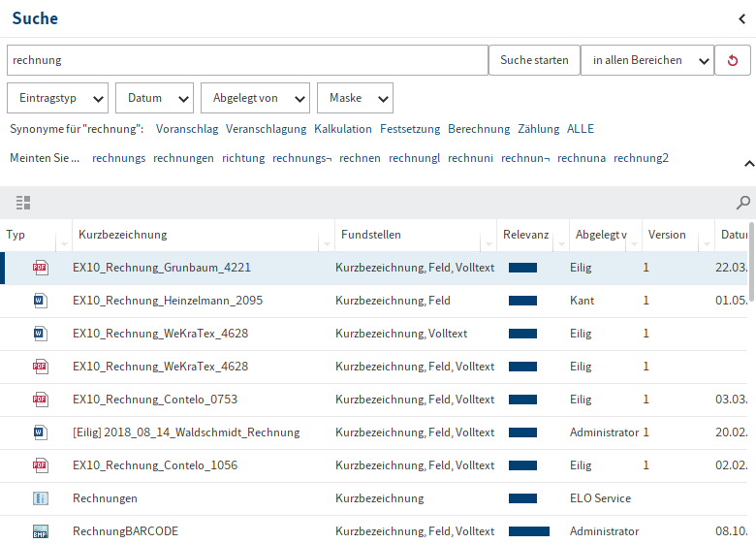Image resolution: width=756 pixels, height=544 pixels.
Task: Click the relevance bar of RechnungBARCODE
Action: (x=529, y=531)
